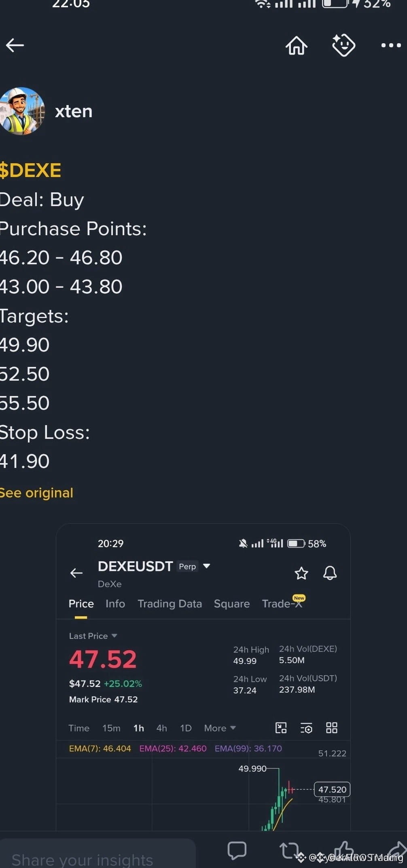The width and height of the screenshot is (407, 868).
Task: Tap the comment speech bubble icon
Action: (x=237, y=850)
